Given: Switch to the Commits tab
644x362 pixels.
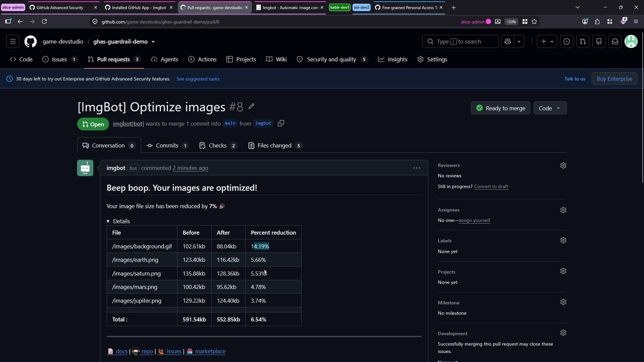Looking at the screenshot, I should pyautogui.click(x=167, y=145).
